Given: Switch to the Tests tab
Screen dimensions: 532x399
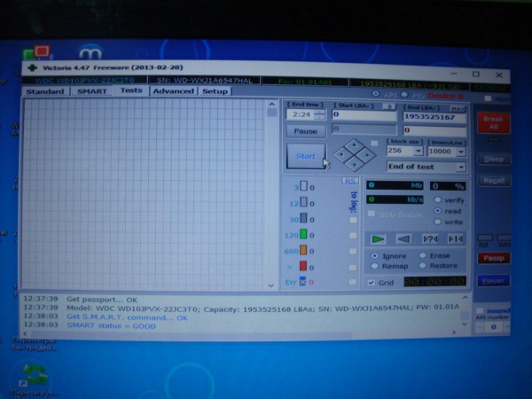Looking at the screenshot, I should click(131, 90).
